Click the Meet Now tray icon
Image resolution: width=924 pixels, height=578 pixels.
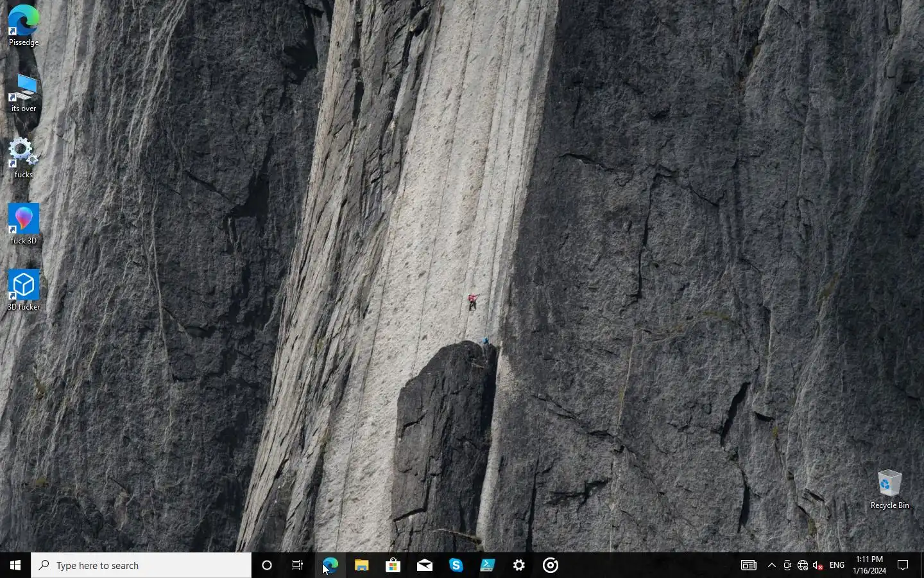click(x=787, y=565)
